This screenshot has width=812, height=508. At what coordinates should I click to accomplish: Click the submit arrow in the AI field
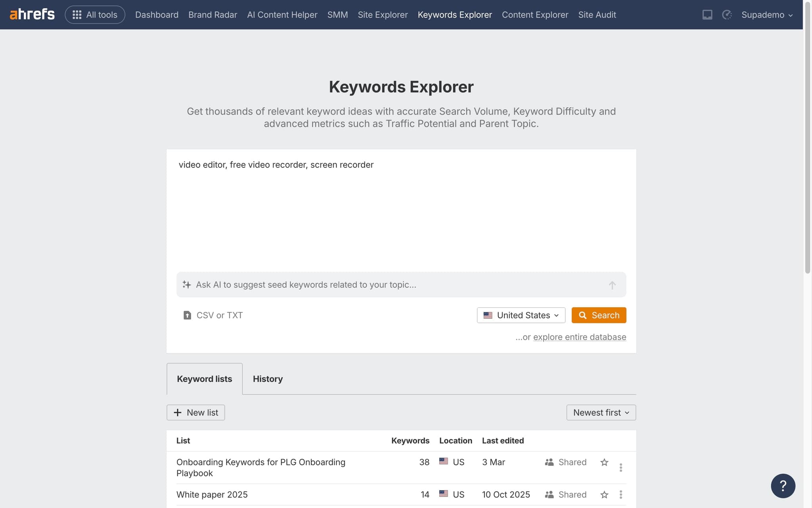click(x=612, y=285)
